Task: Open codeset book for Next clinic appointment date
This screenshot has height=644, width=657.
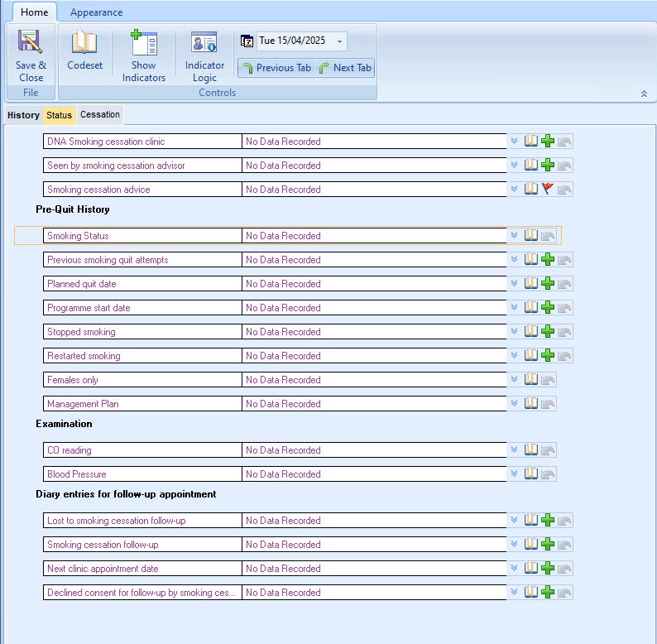Action: coord(531,568)
